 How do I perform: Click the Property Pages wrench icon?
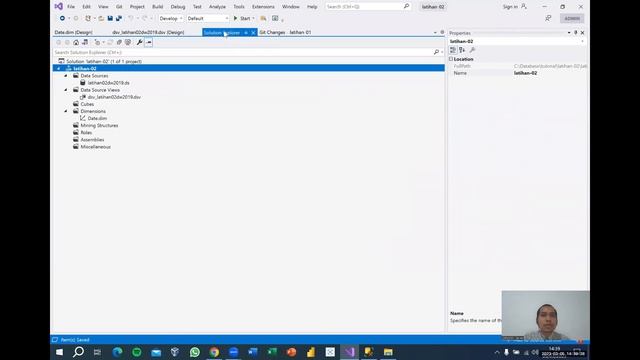click(472, 50)
